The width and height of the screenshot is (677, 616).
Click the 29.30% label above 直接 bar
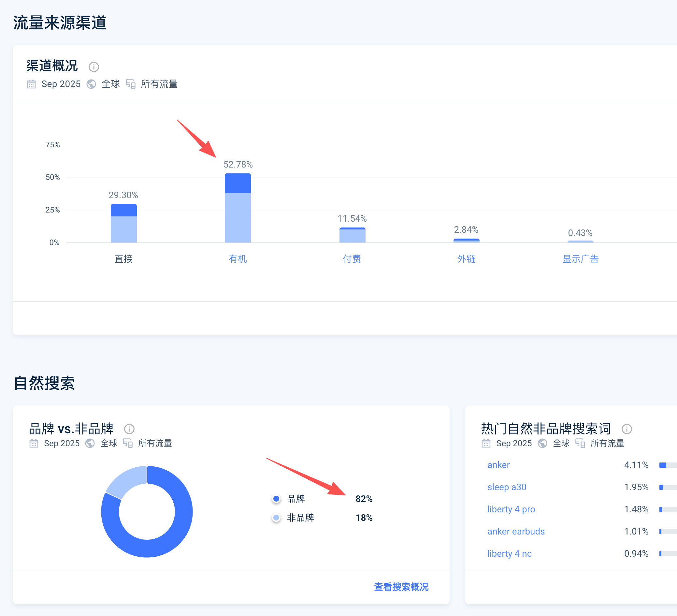tap(123, 195)
